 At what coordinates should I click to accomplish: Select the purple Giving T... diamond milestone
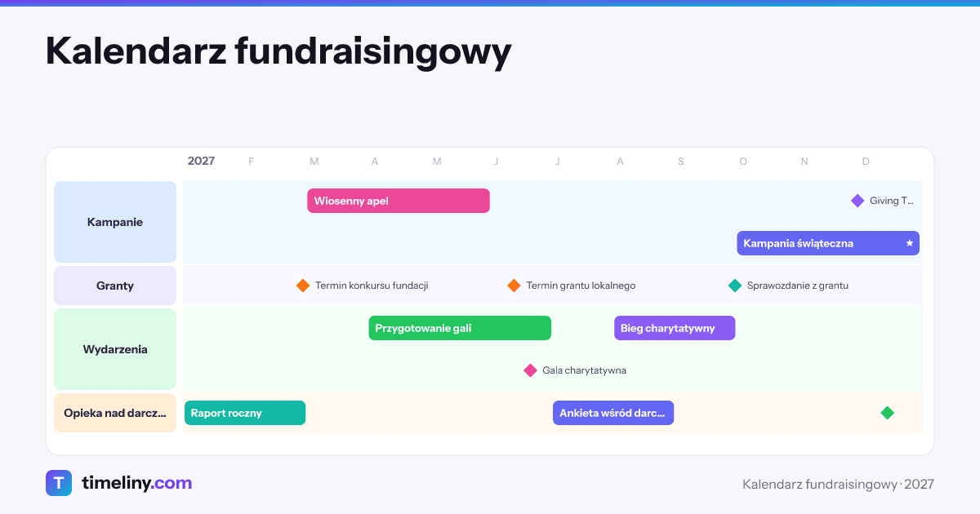click(857, 201)
